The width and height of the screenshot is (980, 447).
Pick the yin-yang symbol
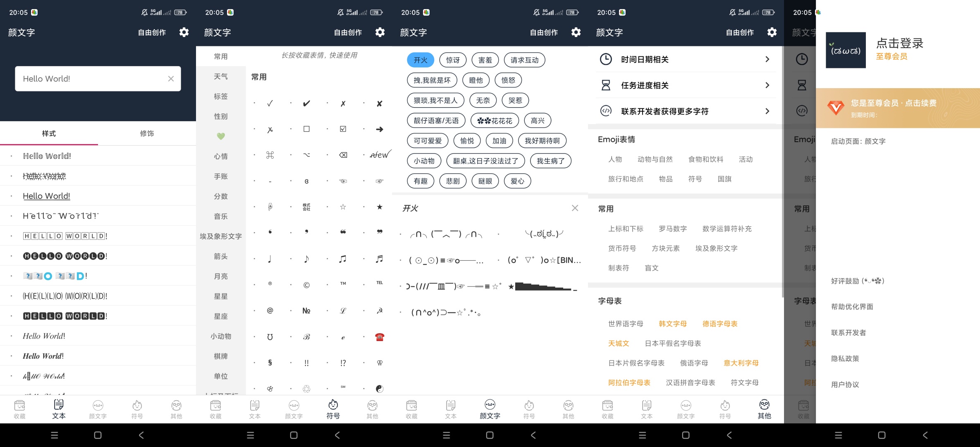(x=380, y=389)
